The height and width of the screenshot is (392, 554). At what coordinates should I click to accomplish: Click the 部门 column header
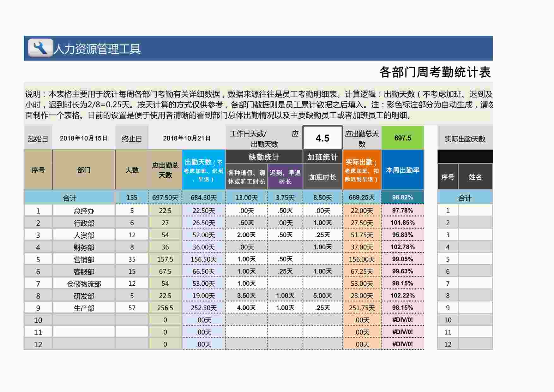click(84, 170)
